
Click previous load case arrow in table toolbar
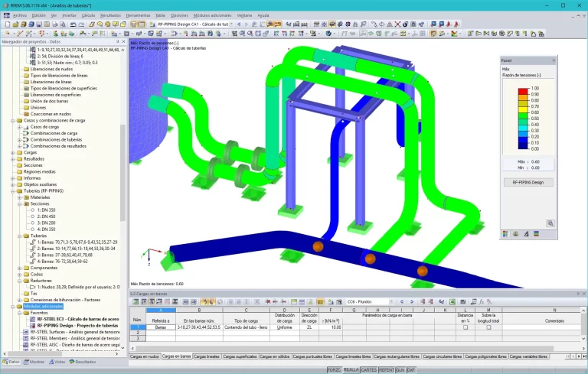pyautogui.click(x=402, y=301)
